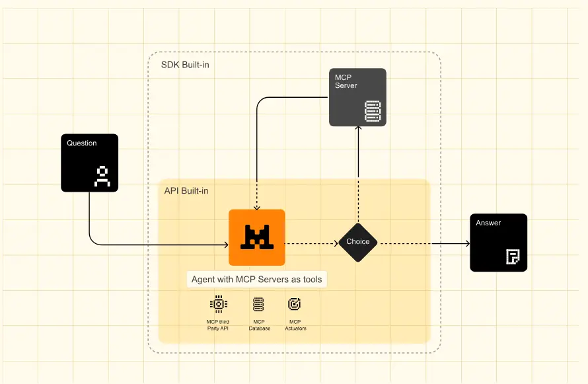Viewport: 588px width, 384px height.
Task: Select the "MCP Database" caption text
Action: [x=259, y=325]
